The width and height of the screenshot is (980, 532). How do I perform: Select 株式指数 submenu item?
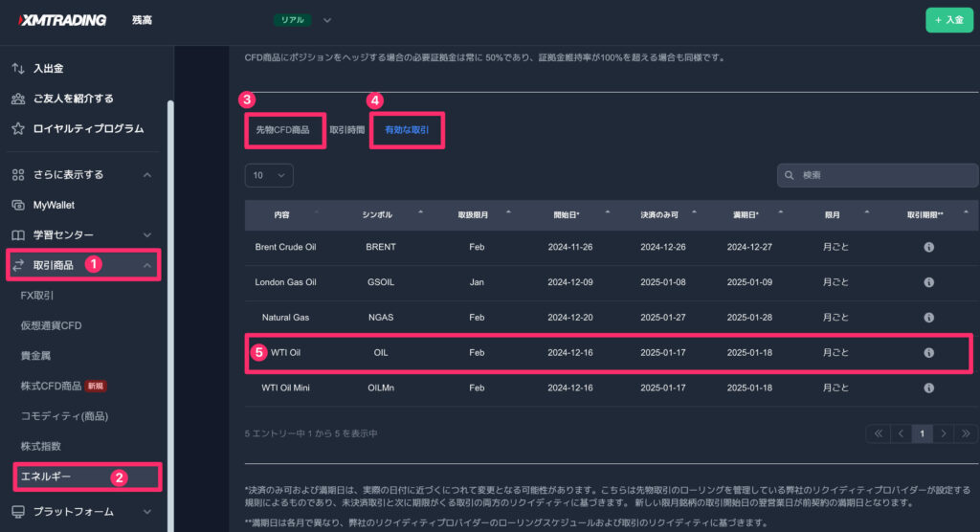coord(40,446)
